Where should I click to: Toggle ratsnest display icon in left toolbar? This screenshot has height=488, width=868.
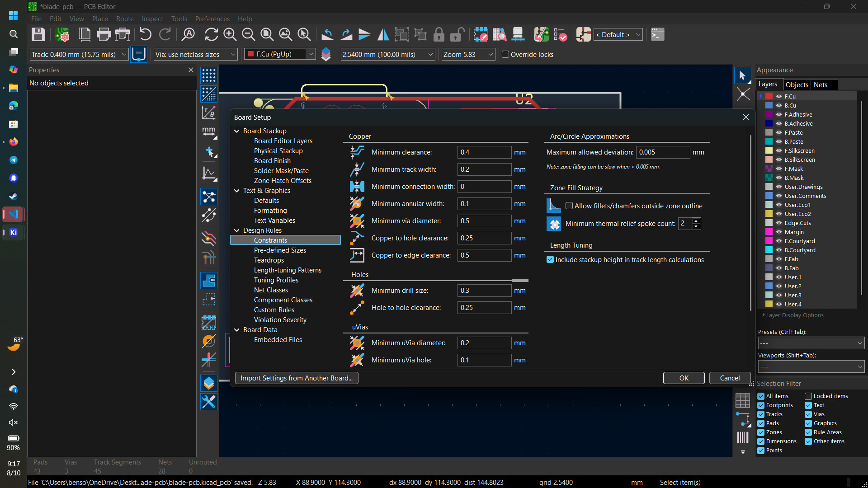tap(209, 197)
